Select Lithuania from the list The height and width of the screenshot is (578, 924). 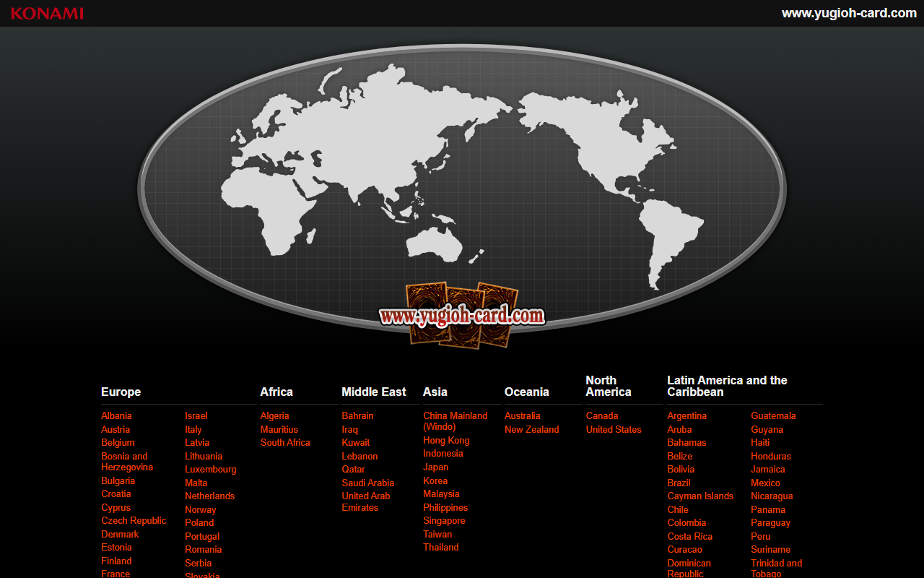(x=204, y=456)
